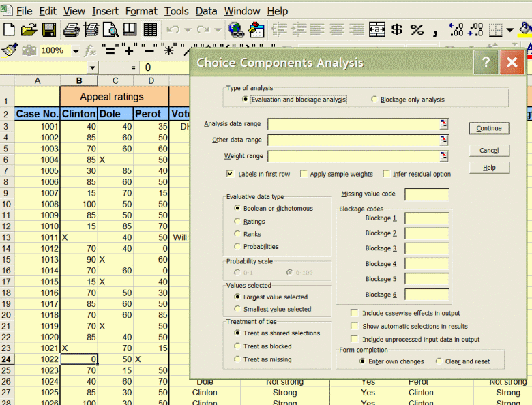Image resolution: width=532 pixels, height=405 pixels.
Task: Expand the Undo history dropdown arrow
Action: (x=188, y=30)
